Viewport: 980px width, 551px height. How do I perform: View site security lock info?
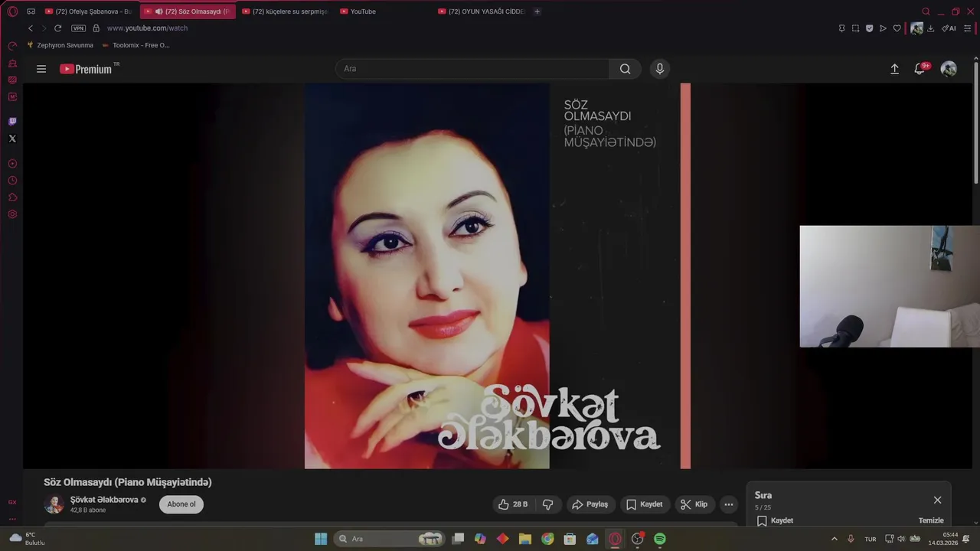tap(96, 28)
